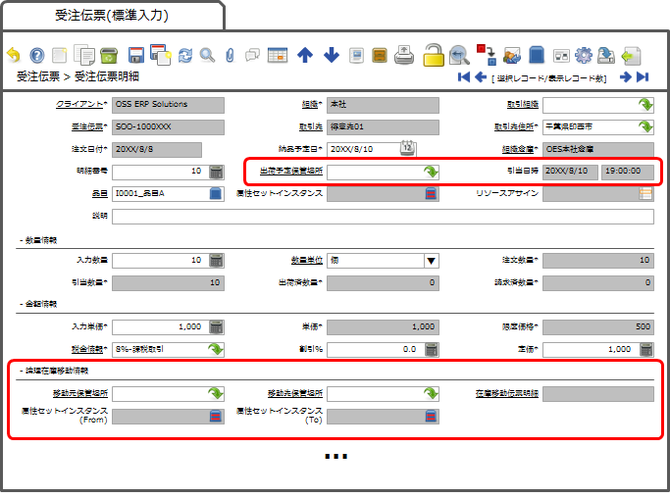This screenshot has width=670, height=498.
Task: Click the red-blue workflow squares icon
Action: (486, 55)
